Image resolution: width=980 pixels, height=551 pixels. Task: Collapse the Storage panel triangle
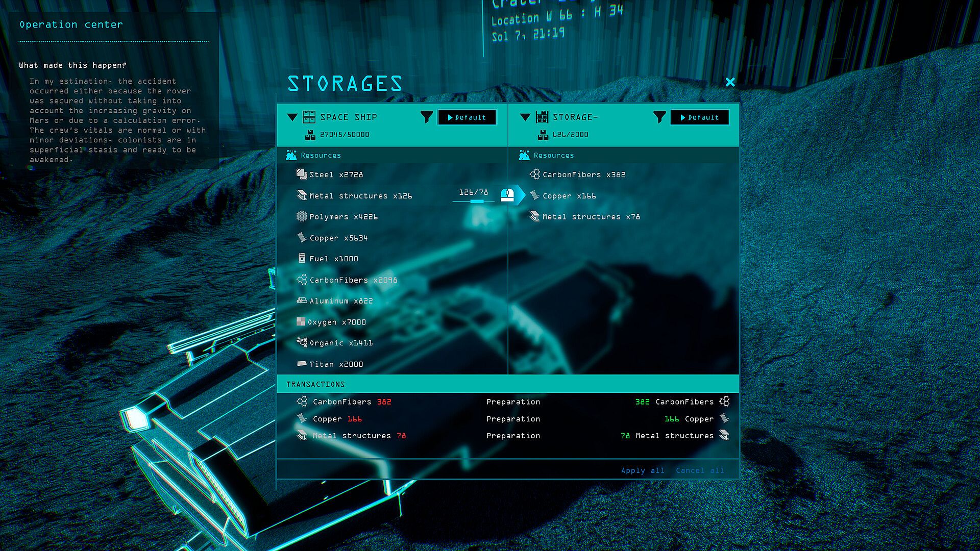[525, 117]
